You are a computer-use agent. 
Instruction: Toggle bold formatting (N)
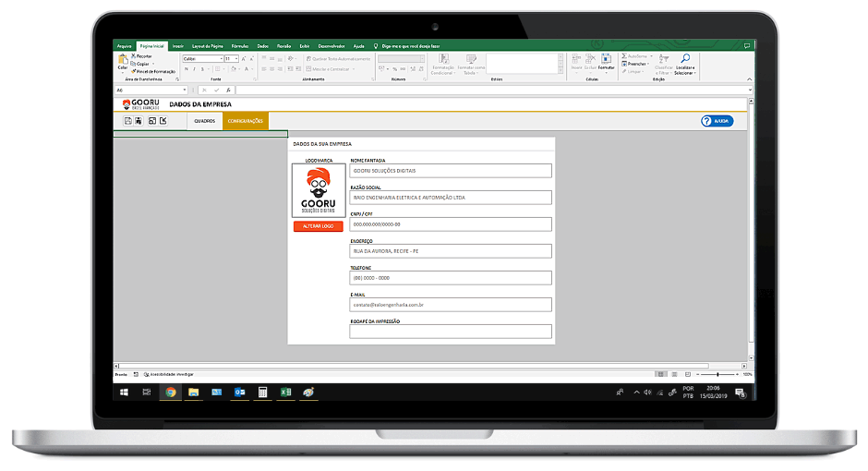click(x=185, y=69)
